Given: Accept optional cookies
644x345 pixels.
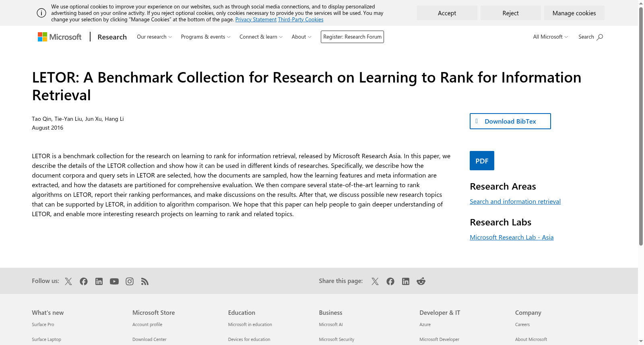Looking at the screenshot, I should (x=447, y=13).
